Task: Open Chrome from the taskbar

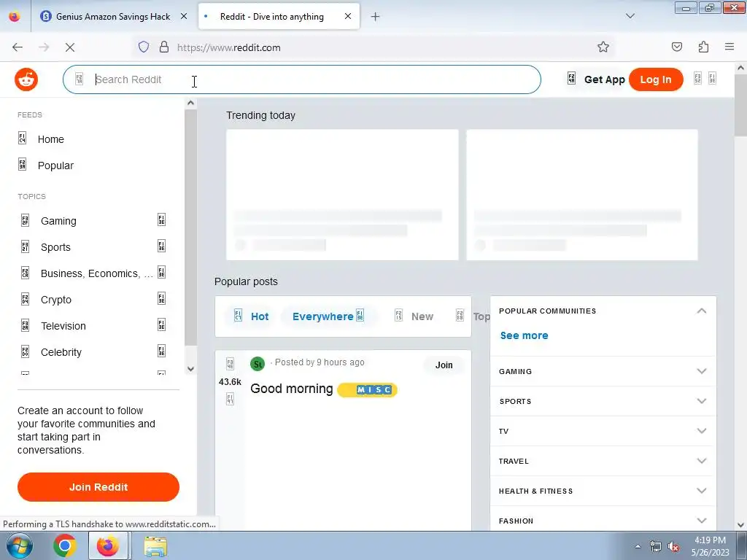Action: pyautogui.click(x=65, y=545)
